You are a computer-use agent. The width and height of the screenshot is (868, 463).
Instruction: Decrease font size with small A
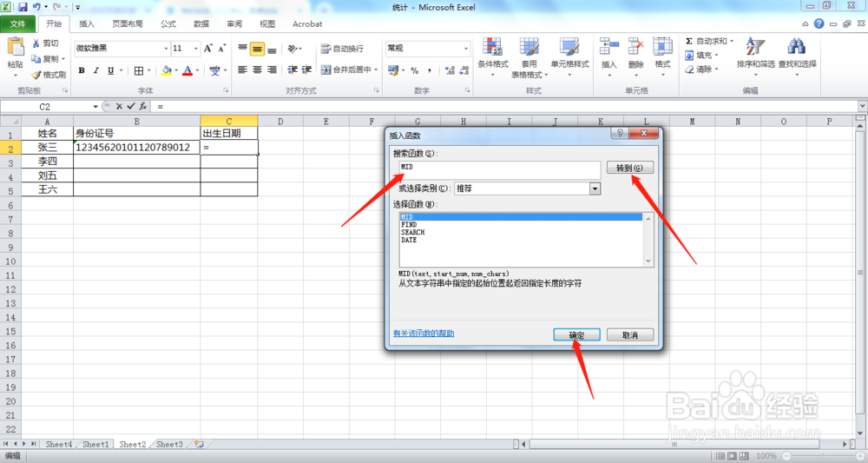[x=221, y=48]
